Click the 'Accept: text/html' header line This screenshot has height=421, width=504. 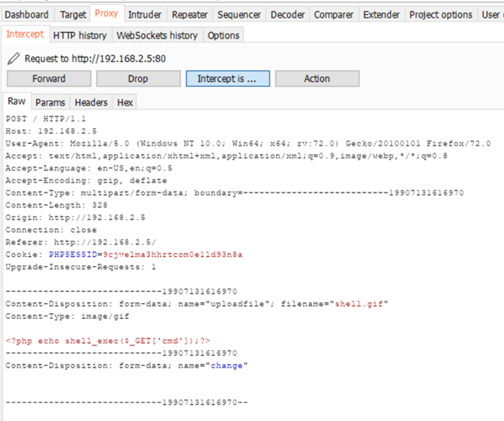pos(226,156)
